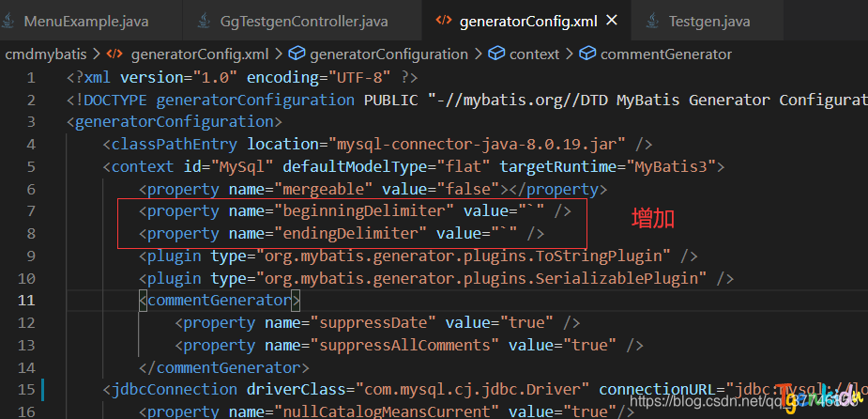Click the "suppressAllComments" name value
Image resolution: width=868 pixels, height=419 pixels.
click(404, 346)
